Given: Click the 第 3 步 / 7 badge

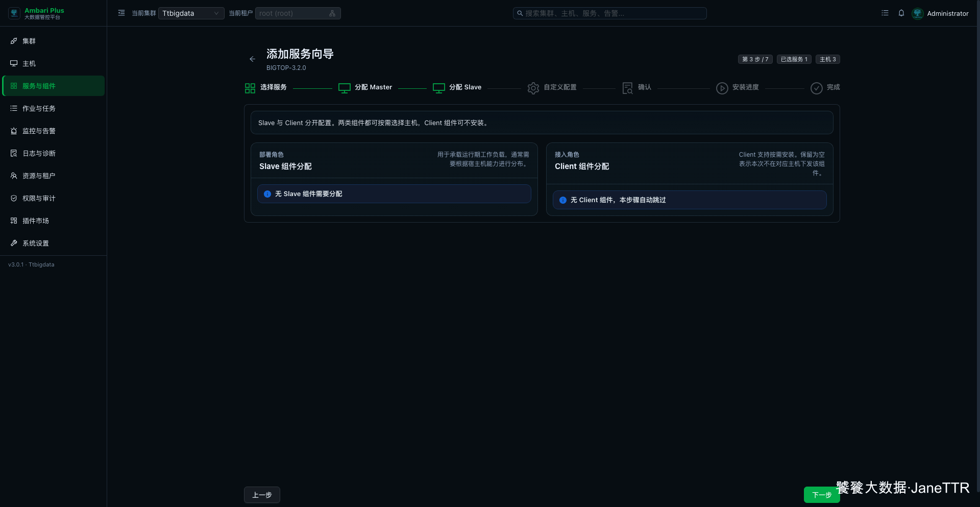Looking at the screenshot, I should click(755, 59).
